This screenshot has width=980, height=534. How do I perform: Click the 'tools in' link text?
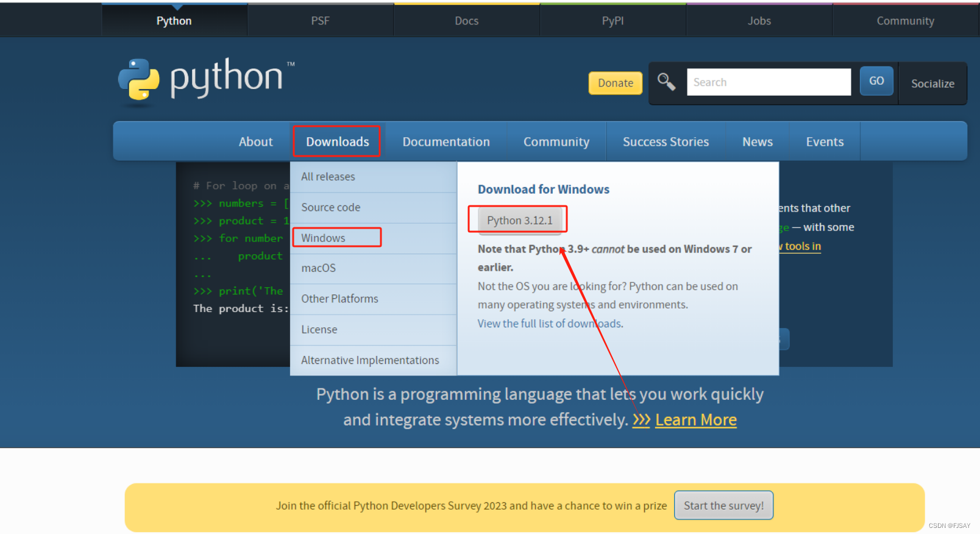pos(802,246)
